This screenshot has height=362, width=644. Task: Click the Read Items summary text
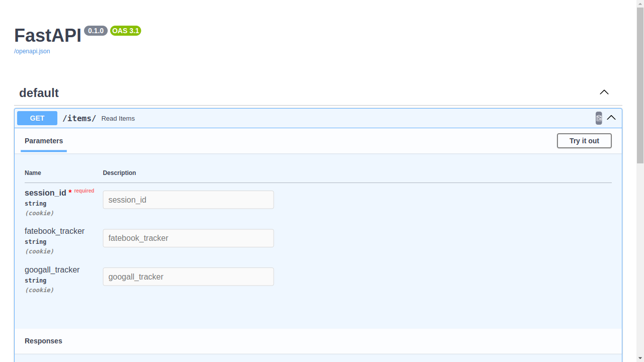118,119
